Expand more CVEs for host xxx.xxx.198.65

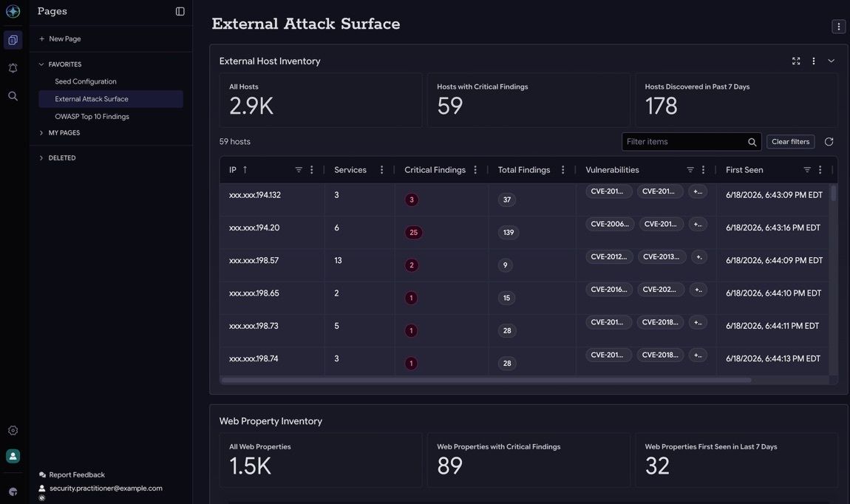click(x=698, y=290)
